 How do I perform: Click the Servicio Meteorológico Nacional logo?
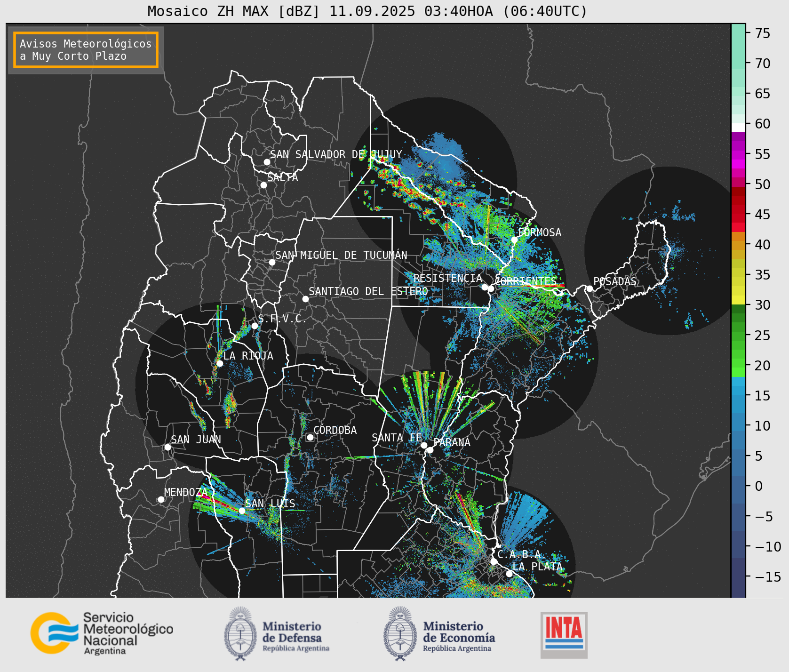click(x=102, y=633)
